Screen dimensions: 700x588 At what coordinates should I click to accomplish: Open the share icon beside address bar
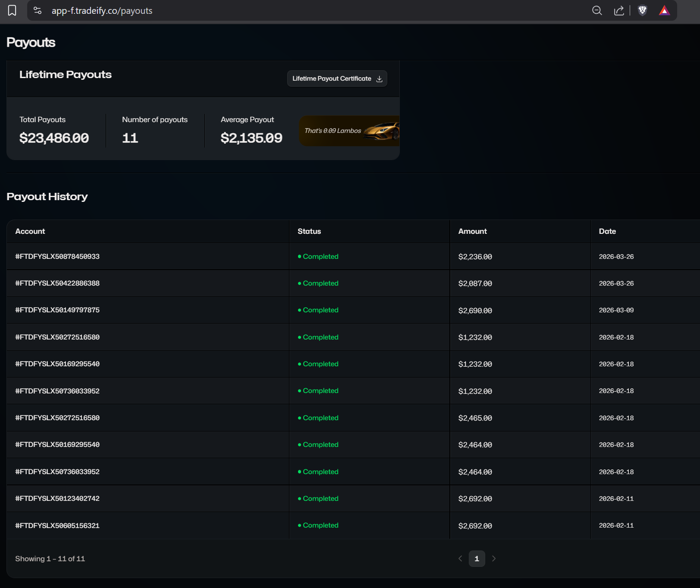(619, 11)
